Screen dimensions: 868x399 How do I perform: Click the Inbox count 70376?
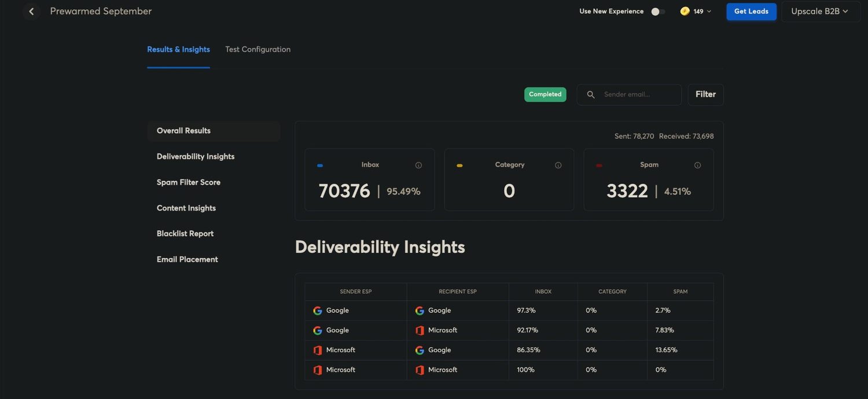click(x=344, y=191)
